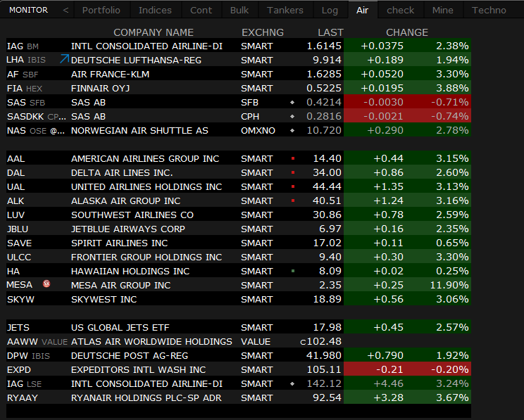Viewport: 524px width, 420px height.
Task: Click the SFB exchange cell for SAS
Action: [x=249, y=103]
